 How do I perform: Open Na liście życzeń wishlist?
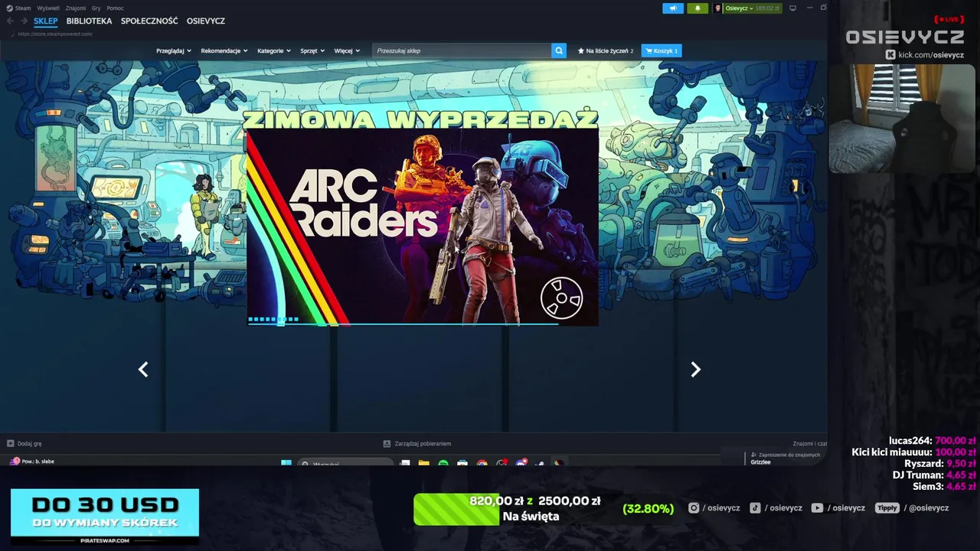606,51
